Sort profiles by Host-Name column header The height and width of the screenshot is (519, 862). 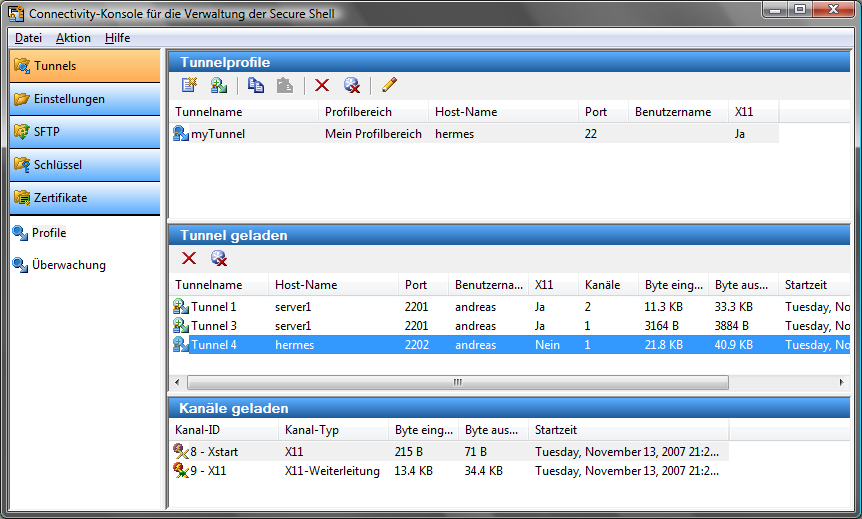point(503,112)
